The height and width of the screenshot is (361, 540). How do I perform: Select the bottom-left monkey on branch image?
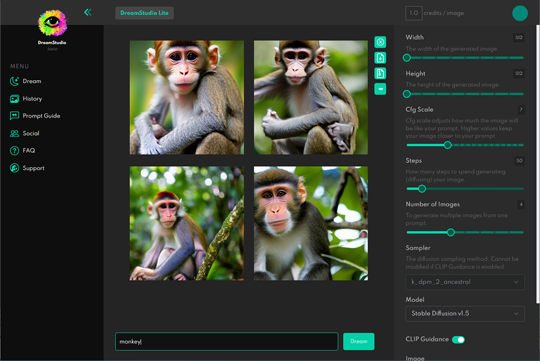[187, 223]
